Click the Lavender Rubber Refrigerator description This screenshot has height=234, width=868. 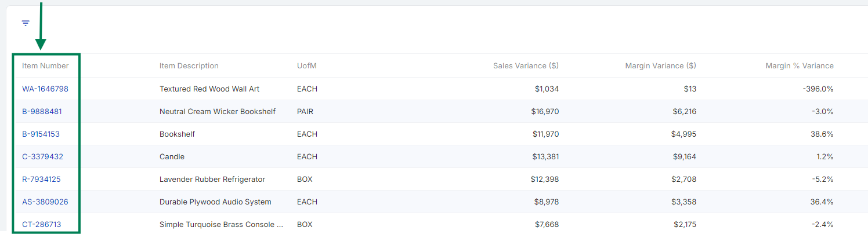point(212,180)
